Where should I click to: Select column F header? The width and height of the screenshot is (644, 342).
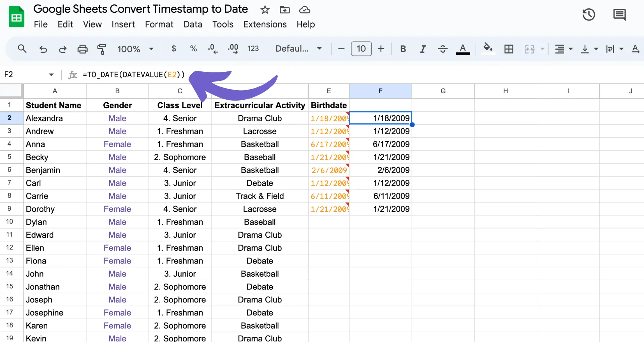tap(380, 91)
